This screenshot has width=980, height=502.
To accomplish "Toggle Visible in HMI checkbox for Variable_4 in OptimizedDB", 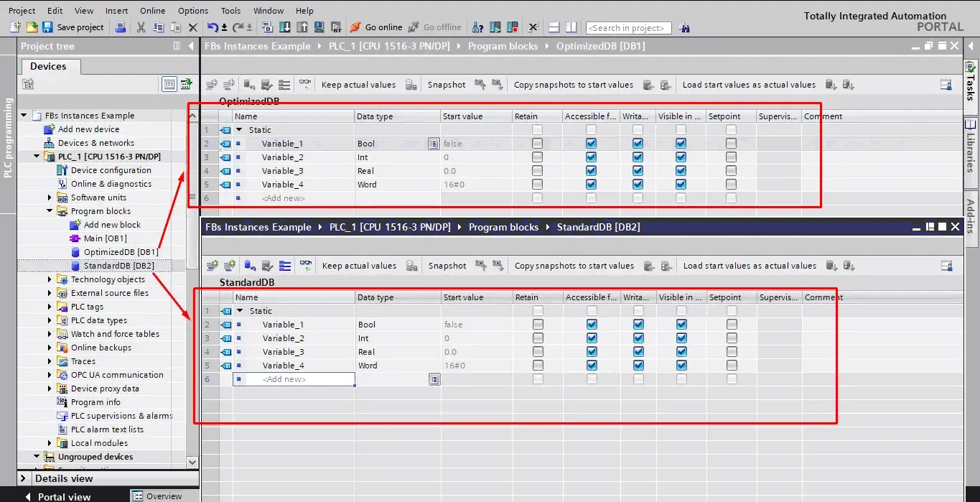I will (x=681, y=185).
